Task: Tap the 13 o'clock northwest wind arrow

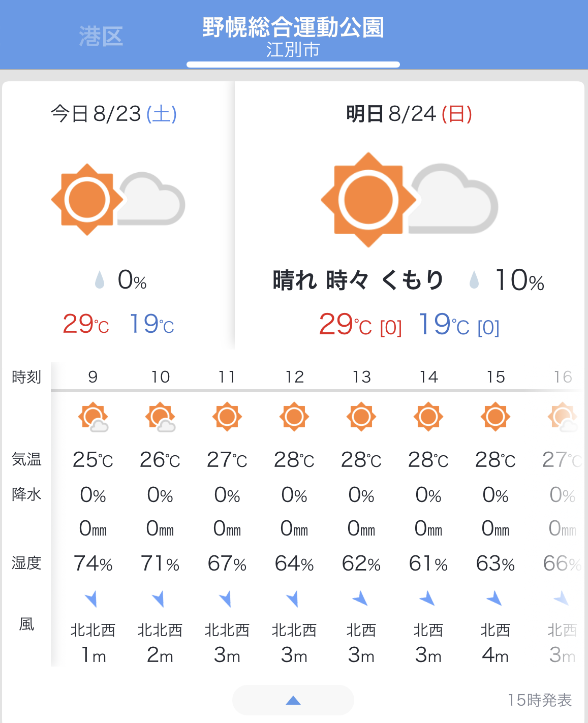Action: tap(360, 599)
